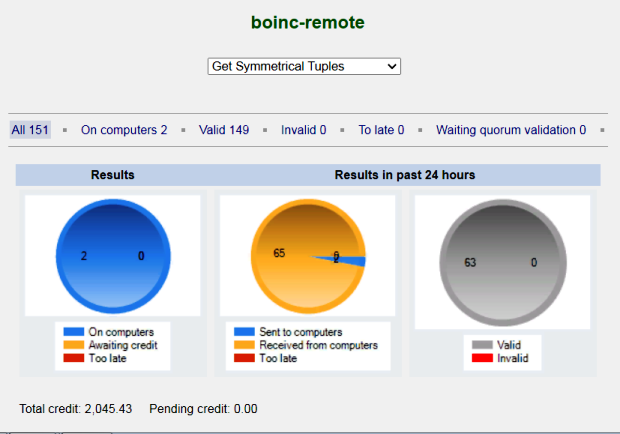Click the gray Valid/Invalid pie chart

(503, 262)
